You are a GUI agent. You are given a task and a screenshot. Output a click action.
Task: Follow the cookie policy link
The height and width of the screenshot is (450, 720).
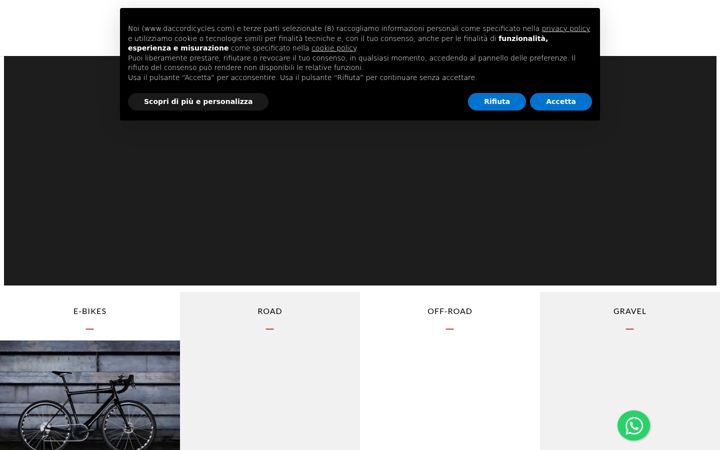coord(334,48)
